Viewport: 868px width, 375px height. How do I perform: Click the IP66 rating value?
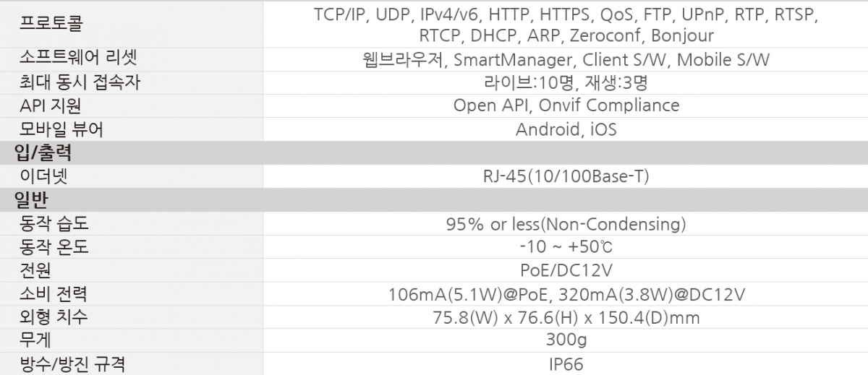[566, 363]
